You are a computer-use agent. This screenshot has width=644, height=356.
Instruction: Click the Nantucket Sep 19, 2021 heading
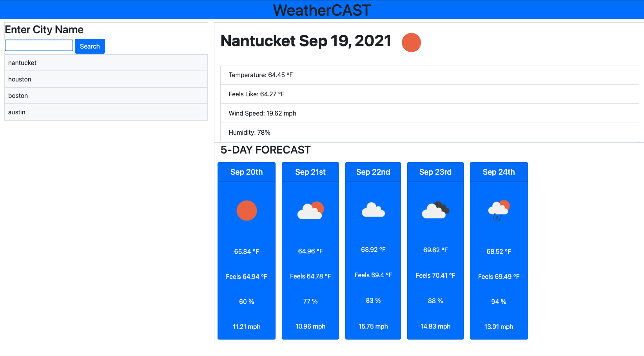click(305, 41)
